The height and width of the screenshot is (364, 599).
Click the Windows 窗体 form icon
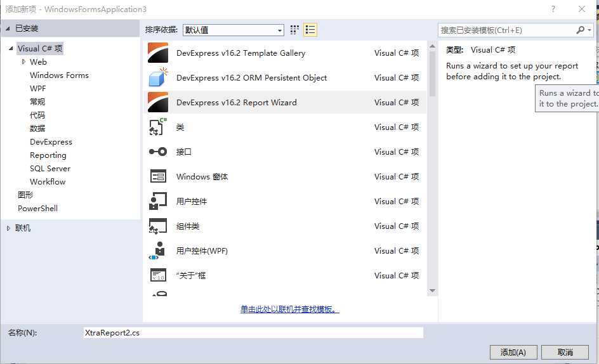tap(158, 176)
